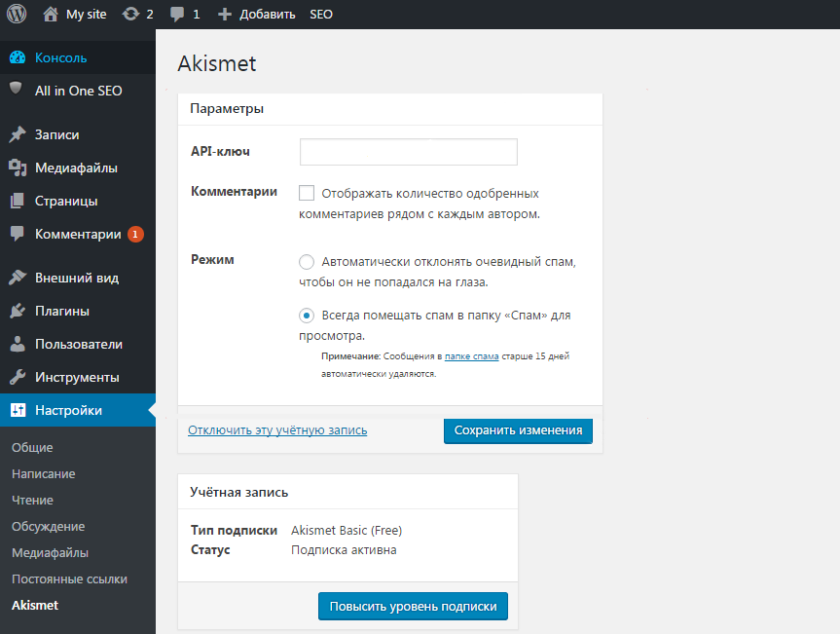
Task: Click Отключить эту учётную запись link
Action: 277,429
